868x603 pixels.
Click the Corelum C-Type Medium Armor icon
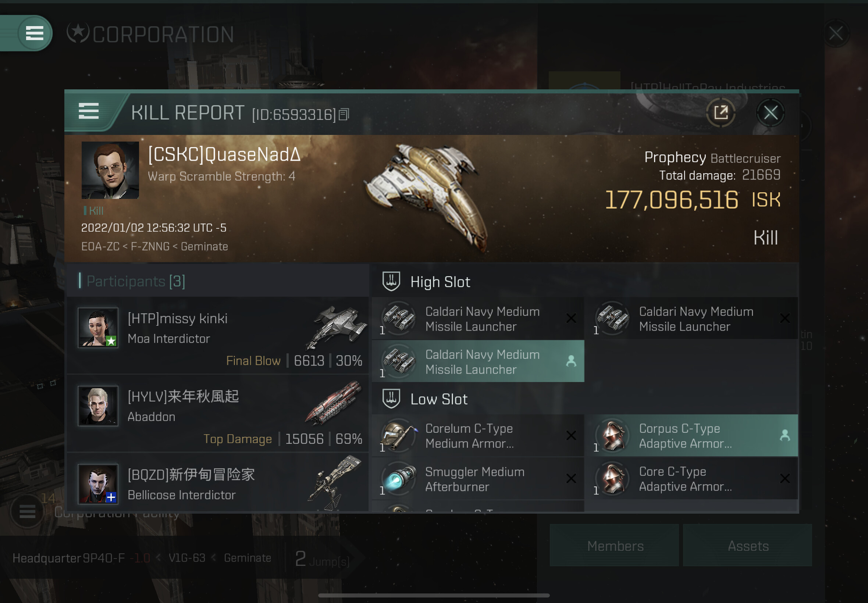399,436
